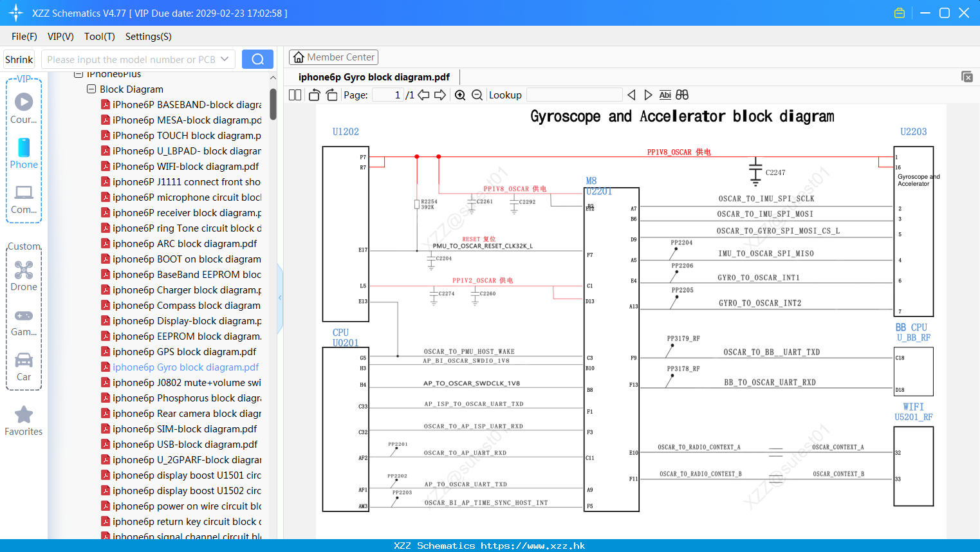This screenshot has width=980, height=552.
Task: Open iPhone6p WIFI-block diagram.pdf
Action: pyautogui.click(x=180, y=167)
